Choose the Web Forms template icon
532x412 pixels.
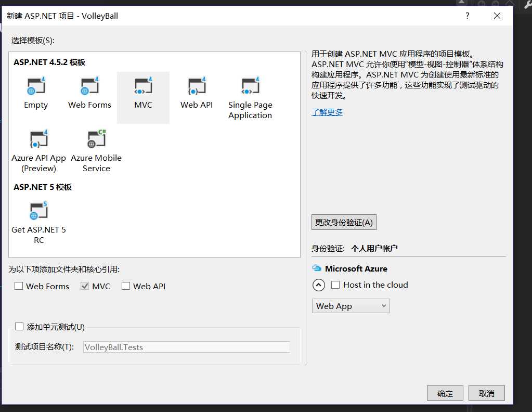tap(89, 86)
